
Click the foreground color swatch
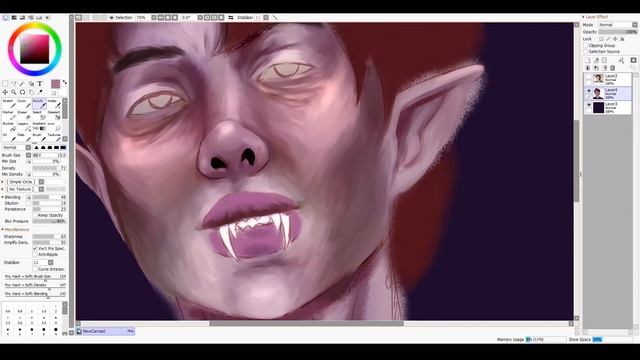click(56, 84)
